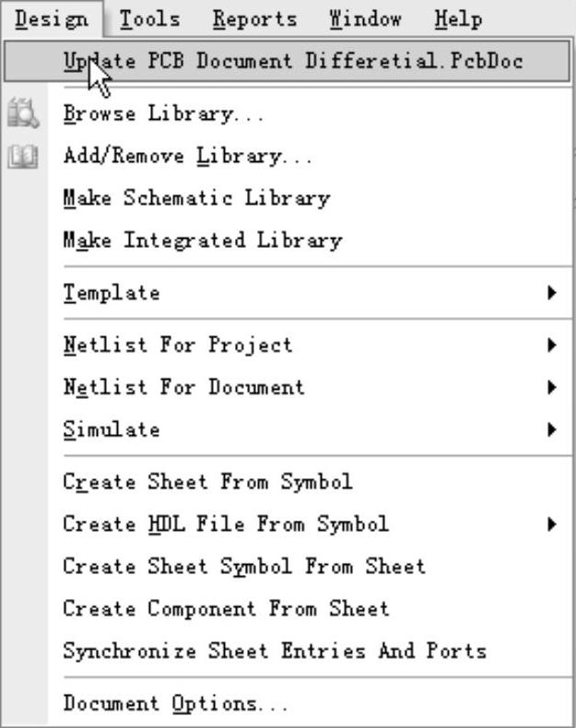Expand Create HDL File From Symbol arrow
This screenshot has height=728, width=576.
point(551,524)
